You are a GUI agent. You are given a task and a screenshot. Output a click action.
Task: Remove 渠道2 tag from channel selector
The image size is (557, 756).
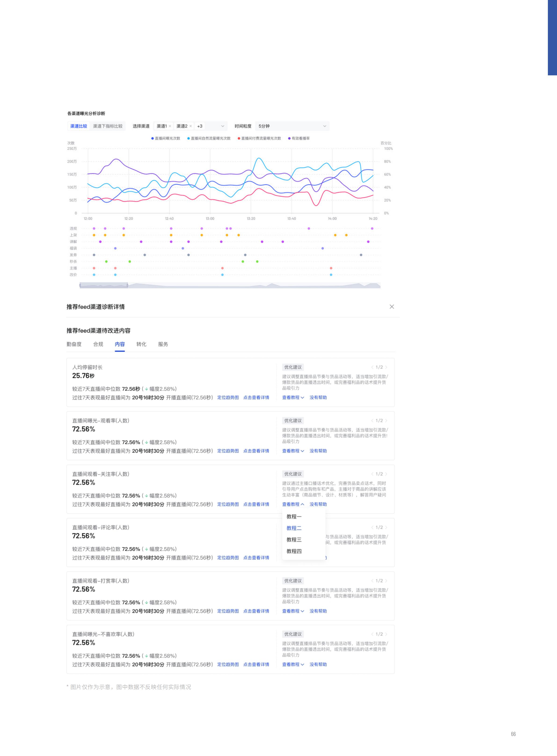[190, 126]
